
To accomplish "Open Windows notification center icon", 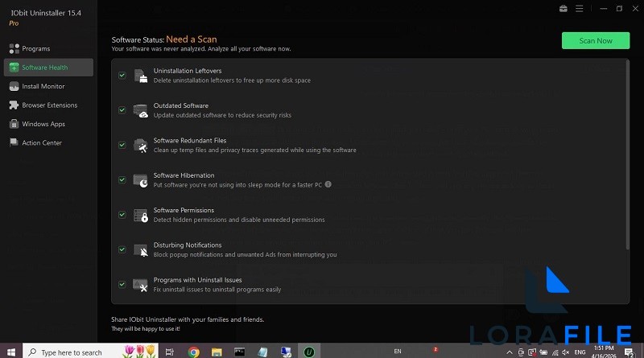I will click(x=629, y=352).
